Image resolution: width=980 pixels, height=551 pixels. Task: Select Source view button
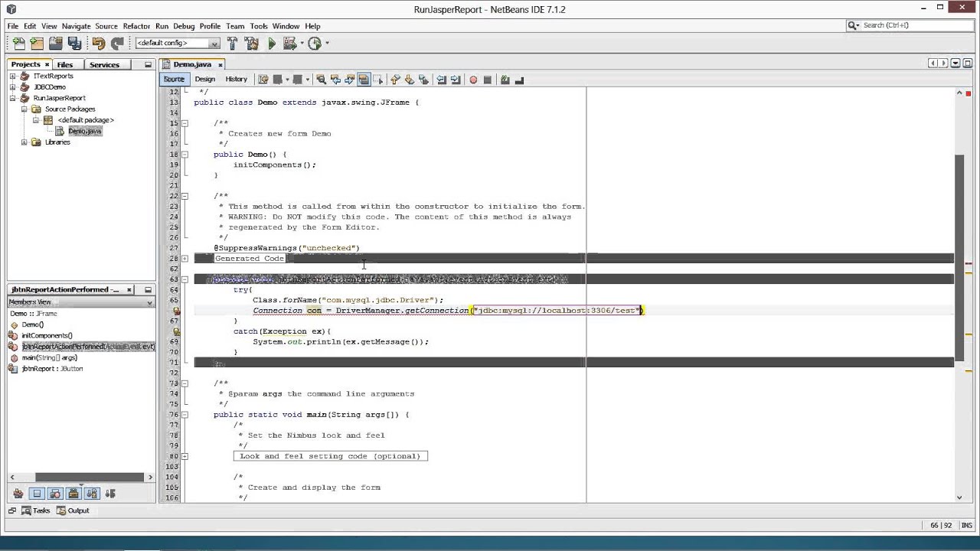point(174,80)
